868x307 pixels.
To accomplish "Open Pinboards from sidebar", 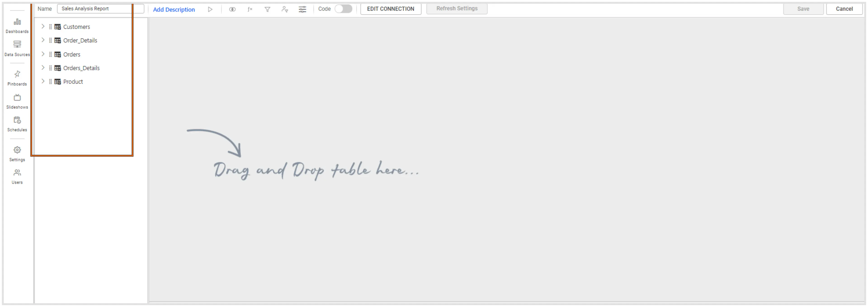I will click(x=17, y=78).
